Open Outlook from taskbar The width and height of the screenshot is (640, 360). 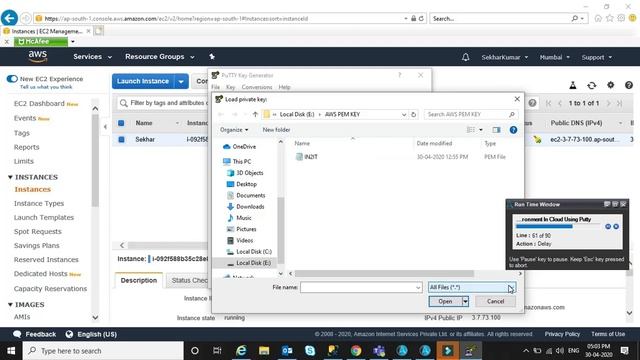(x=287, y=351)
